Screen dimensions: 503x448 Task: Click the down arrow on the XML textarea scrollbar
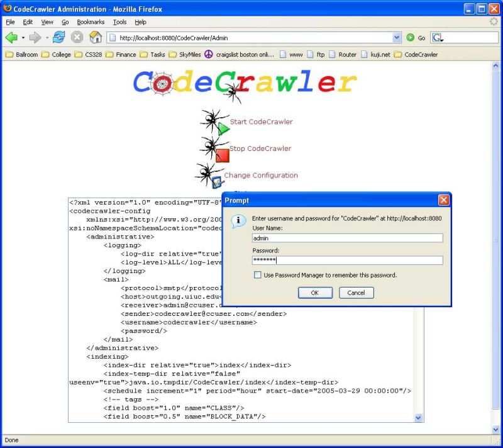(x=418, y=417)
